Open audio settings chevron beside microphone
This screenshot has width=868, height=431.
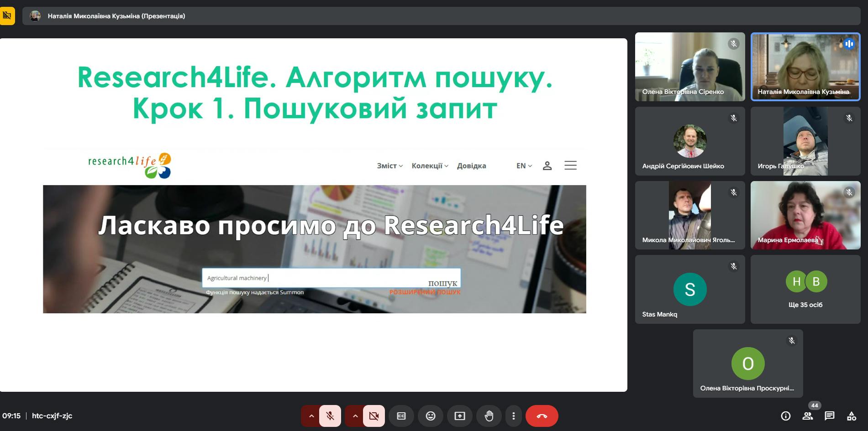click(x=311, y=416)
